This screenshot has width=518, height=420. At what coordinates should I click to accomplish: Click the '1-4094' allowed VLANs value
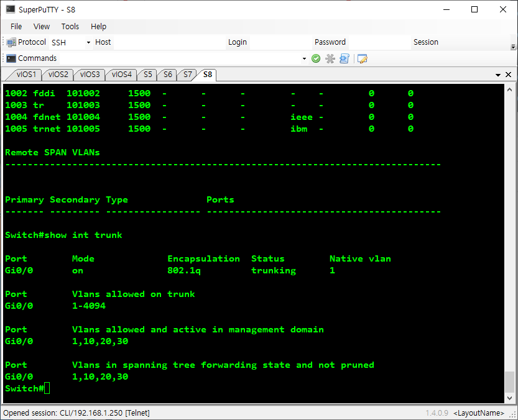89,306
